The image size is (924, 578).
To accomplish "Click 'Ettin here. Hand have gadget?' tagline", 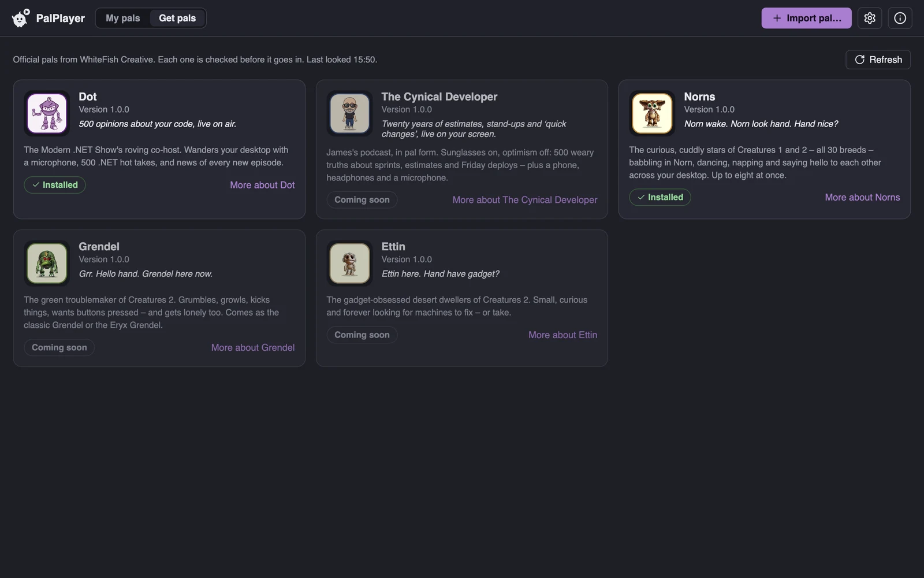I will (x=440, y=273).
